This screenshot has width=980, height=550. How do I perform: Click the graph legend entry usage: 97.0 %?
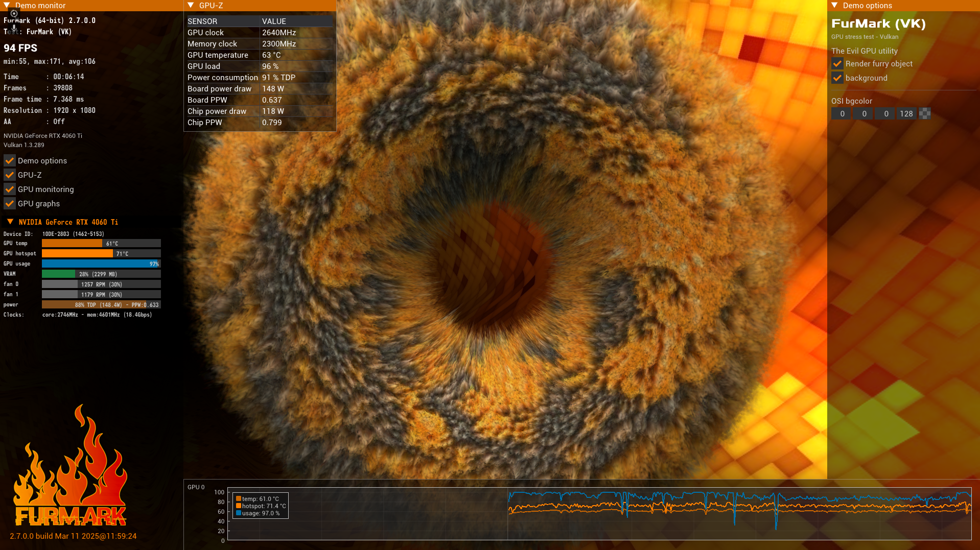[x=258, y=513]
